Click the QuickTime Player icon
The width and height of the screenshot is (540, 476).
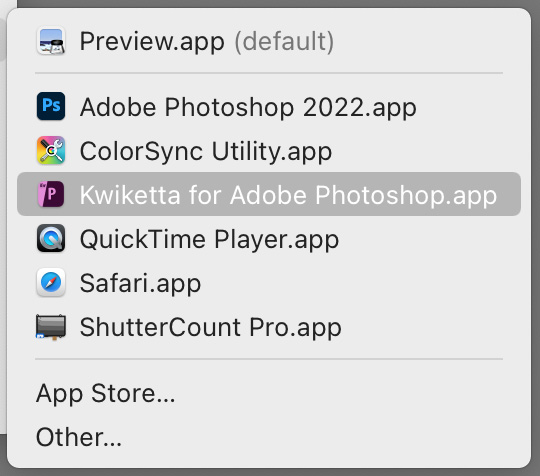(x=51, y=238)
